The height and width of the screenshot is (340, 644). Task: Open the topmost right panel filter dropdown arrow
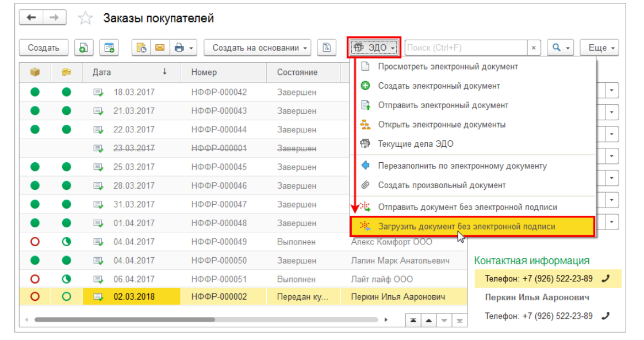click(x=612, y=90)
